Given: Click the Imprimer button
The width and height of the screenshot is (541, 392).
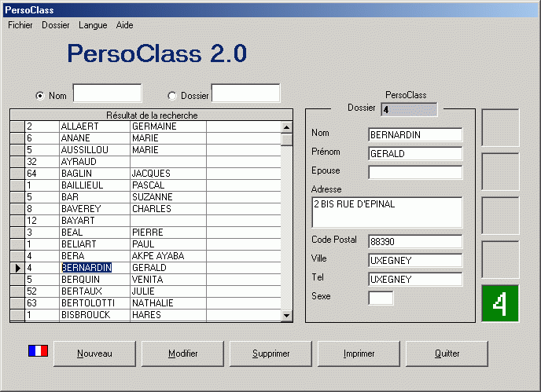Looking at the screenshot, I should [359, 354].
